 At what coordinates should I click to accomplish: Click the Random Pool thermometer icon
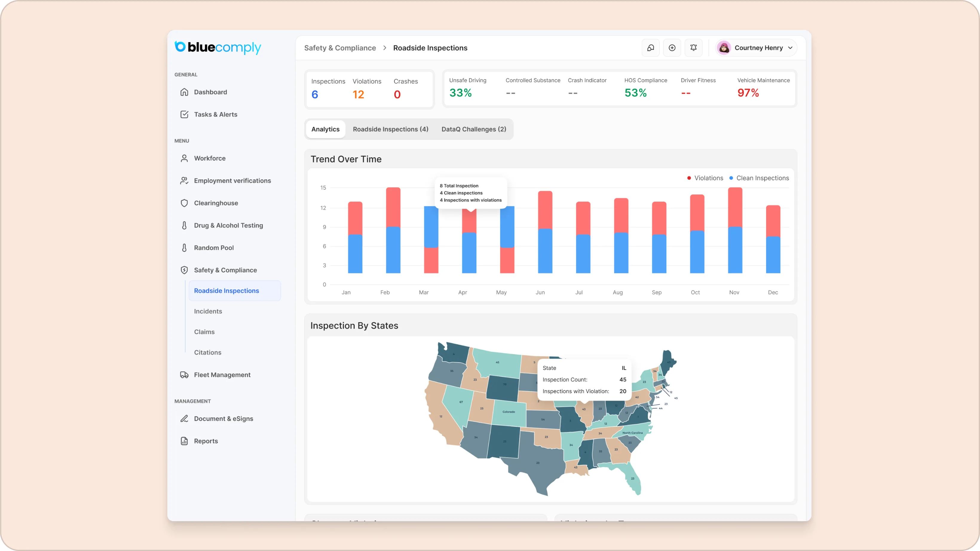pyautogui.click(x=184, y=248)
